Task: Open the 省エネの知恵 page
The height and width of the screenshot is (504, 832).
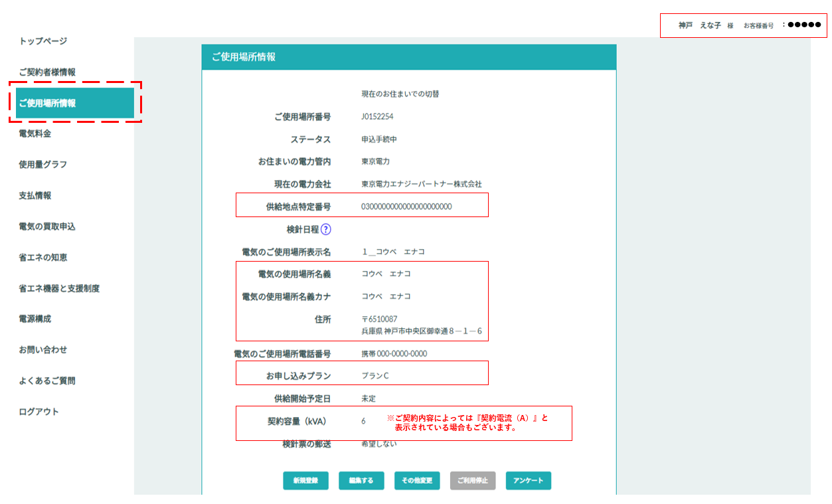Action: 43,258
